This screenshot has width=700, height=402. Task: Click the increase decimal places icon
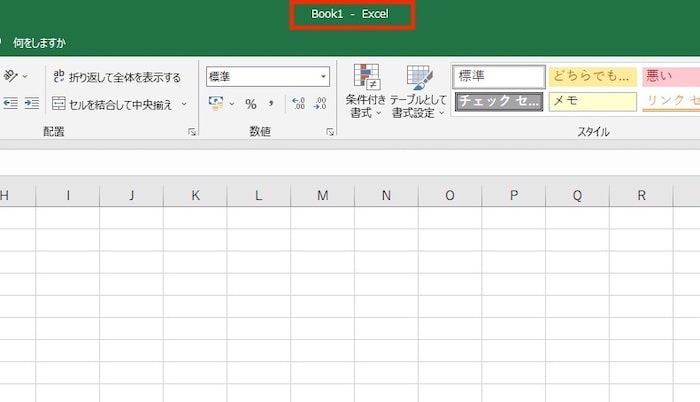[x=298, y=104]
